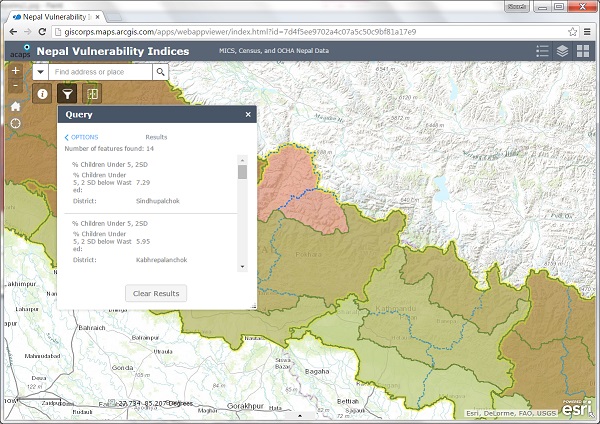Open the Basemap Gallery grid
This screenshot has width=600, height=424.
coord(583,50)
